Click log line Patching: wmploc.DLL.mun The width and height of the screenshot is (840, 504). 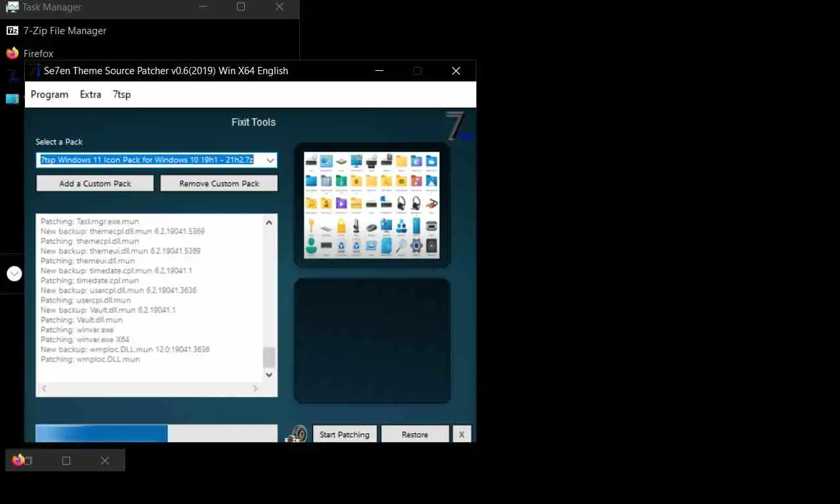point(90,359)
